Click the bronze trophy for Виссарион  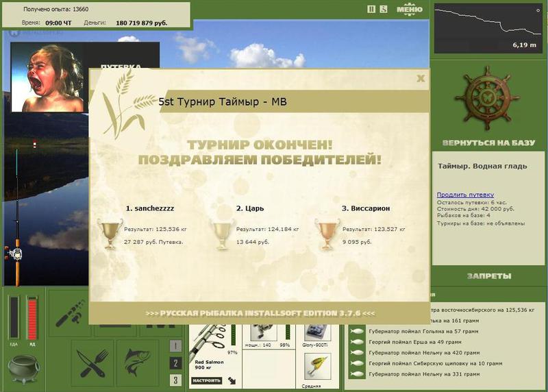[327, 234]
